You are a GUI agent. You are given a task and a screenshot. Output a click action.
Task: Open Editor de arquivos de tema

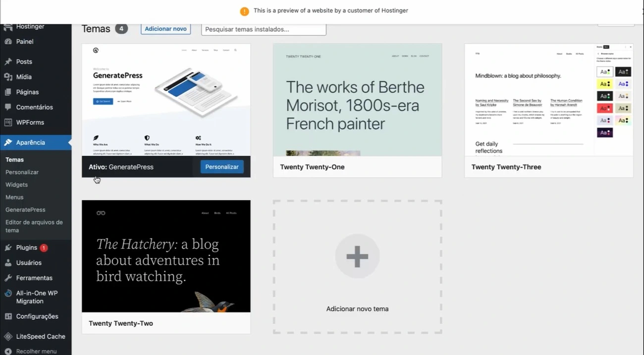[x=34, y=226]
